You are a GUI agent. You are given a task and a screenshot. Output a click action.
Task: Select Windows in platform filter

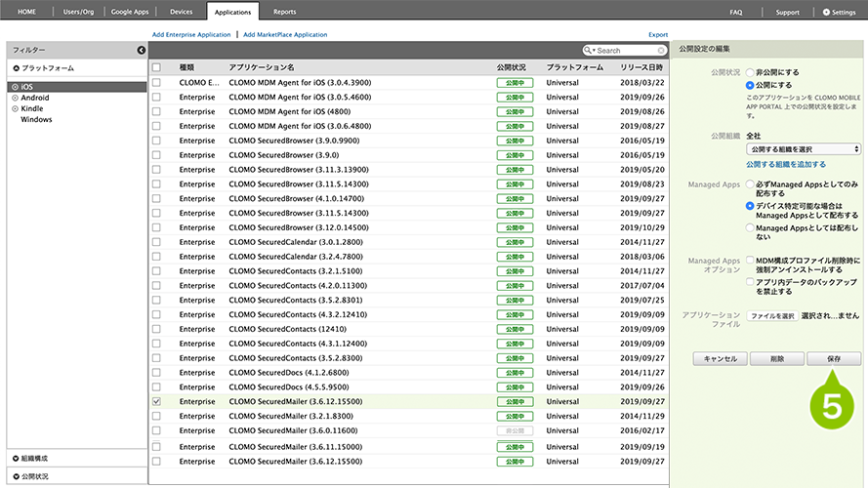36,119
